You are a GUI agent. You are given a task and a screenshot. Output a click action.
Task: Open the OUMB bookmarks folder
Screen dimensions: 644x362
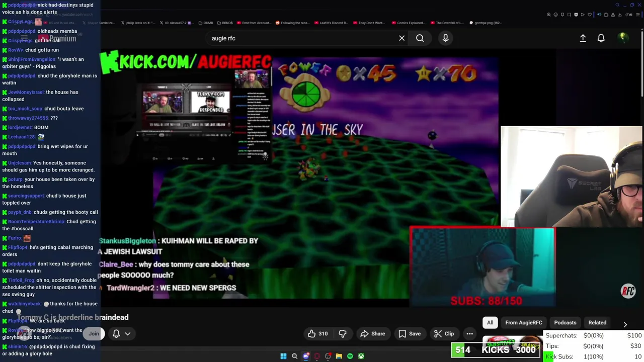(206, 23)
